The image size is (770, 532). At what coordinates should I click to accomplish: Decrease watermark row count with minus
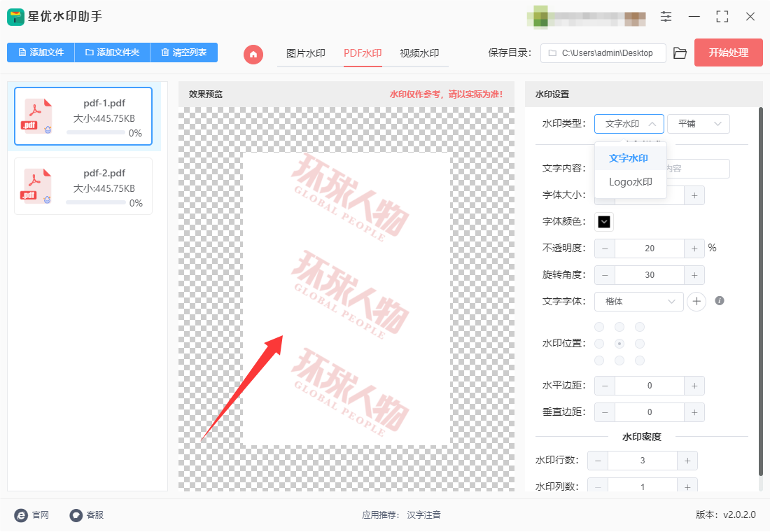pyautogui.click(x=598, y=461)
